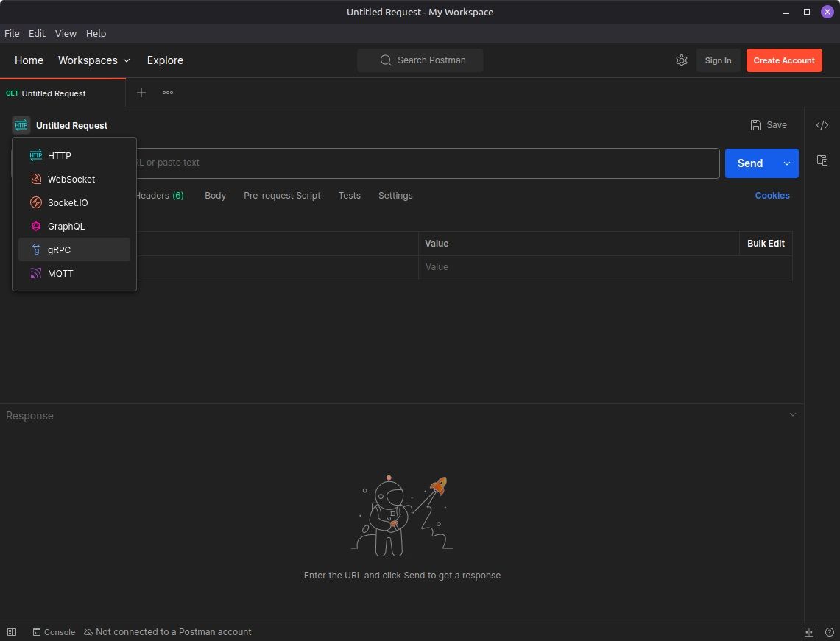Choose gRPC from the protocol list
Screen dimensions: 840x641
coord(59,250)
